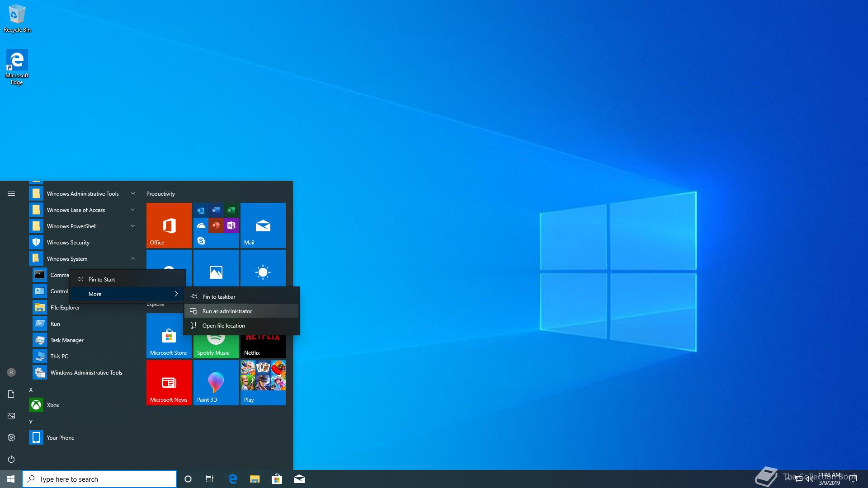Expand Windows PowerShell folder chevron
Viewport: 868px width, 488px height.
(133, 226)
